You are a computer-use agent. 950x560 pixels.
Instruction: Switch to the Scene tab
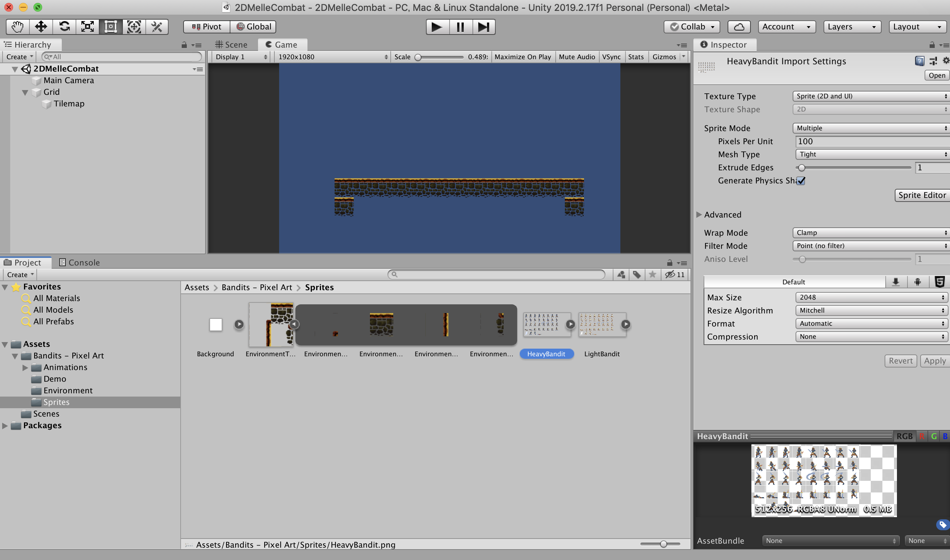[232, 45]
